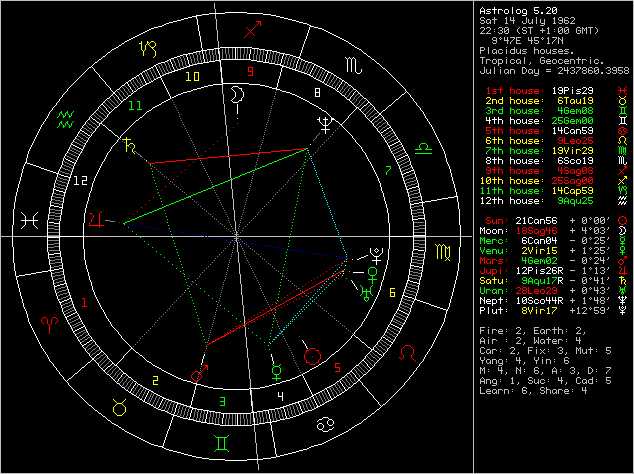Viewport: 634px width, 474px height.
Task: Select house number 11 in the wheel
Action: click(x=135, y=106)
